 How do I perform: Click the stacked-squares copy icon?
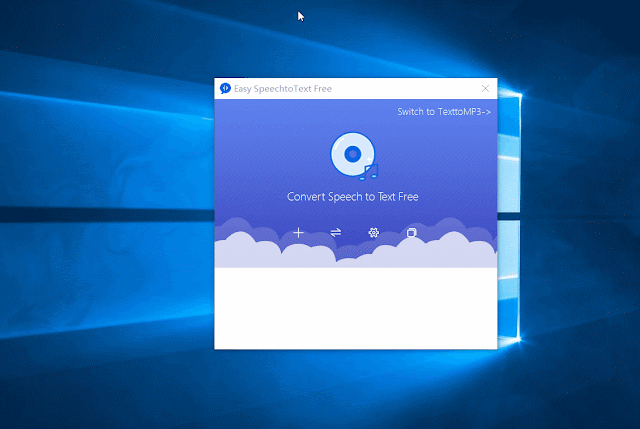click(x=411, y=233)
